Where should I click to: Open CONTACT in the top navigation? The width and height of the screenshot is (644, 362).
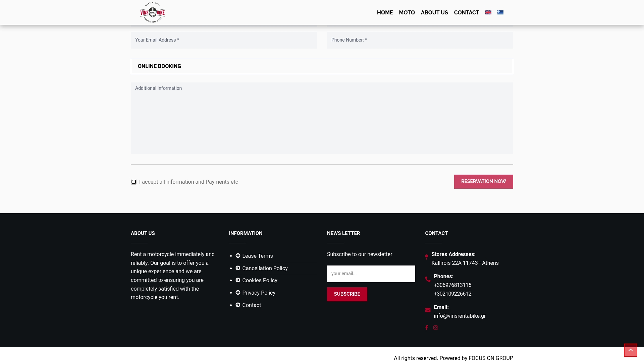(467, 12)
